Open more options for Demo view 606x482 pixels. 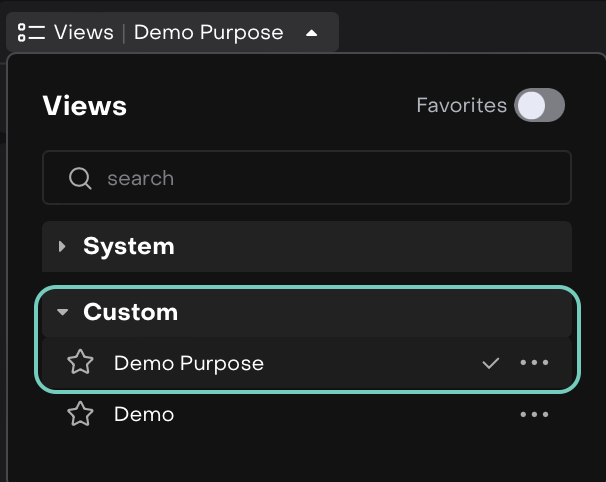(x=534, y=414)
